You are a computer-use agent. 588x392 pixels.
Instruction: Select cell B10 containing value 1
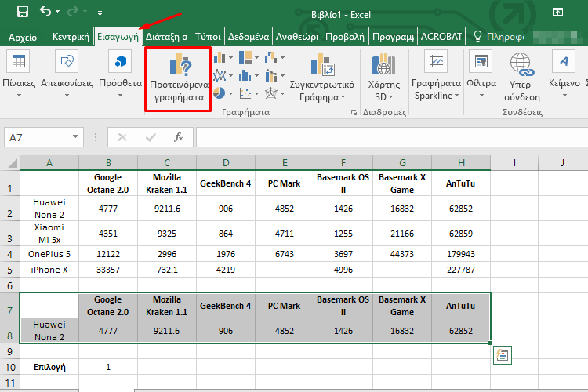[x=108, y=366]
